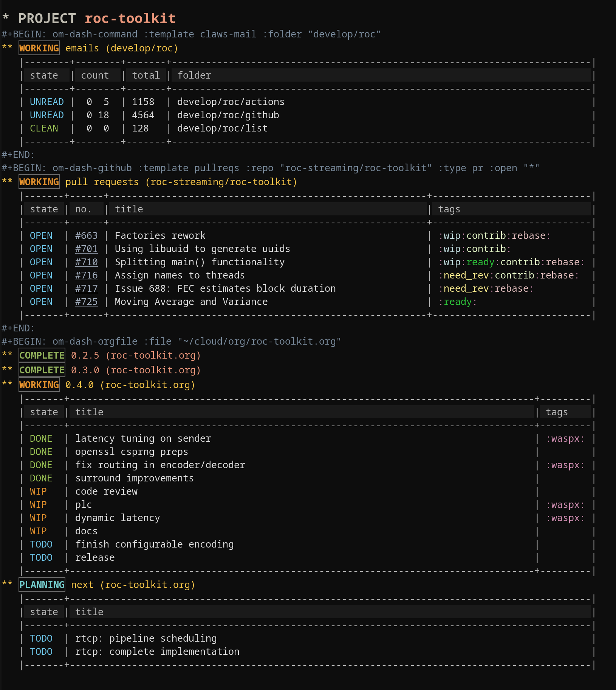Click 'Using libuuid to generate uuids' title
The width and height of the screenshot is (616, 690).
(x=203, y=249)
